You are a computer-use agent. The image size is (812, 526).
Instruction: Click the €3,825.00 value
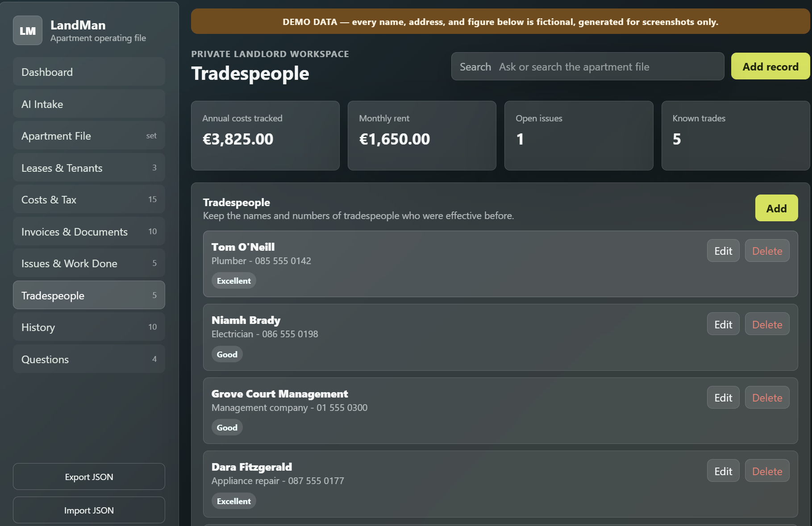[x=238, y=139]
